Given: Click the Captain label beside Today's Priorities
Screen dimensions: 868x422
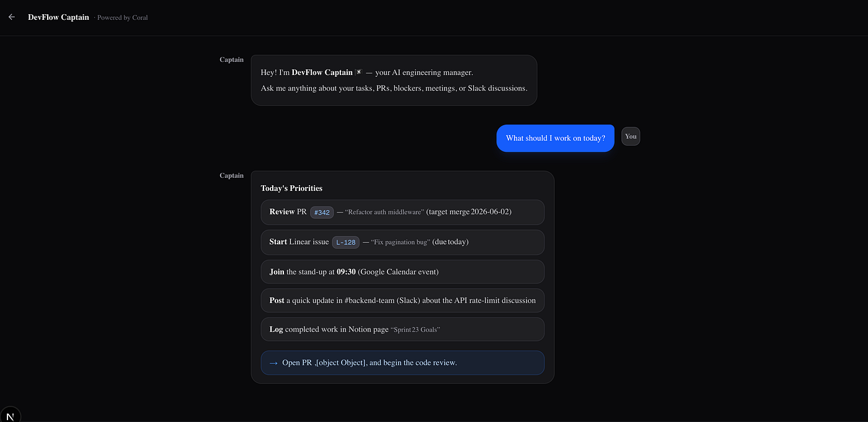Looking at the screenshot, I should coord(231,175).
